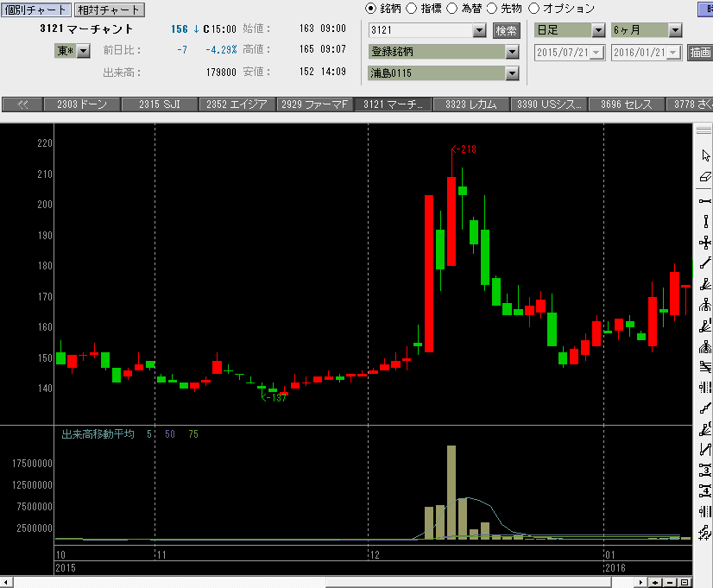Screen dimensions: 713x588
Task: Open the 2016/01/21 end date picker
Action: pos(673,53)
